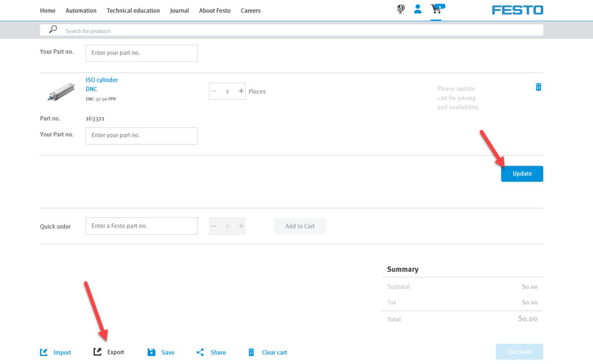This screenshot has width=593, height=364.
Task: Click the Checkout button
Action: (x=519, y=352)
